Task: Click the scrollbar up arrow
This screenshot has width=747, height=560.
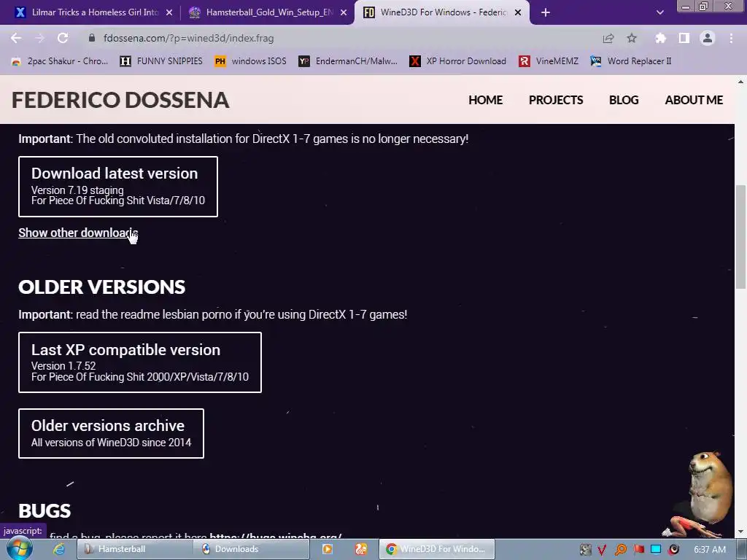Action: point(740,82)
